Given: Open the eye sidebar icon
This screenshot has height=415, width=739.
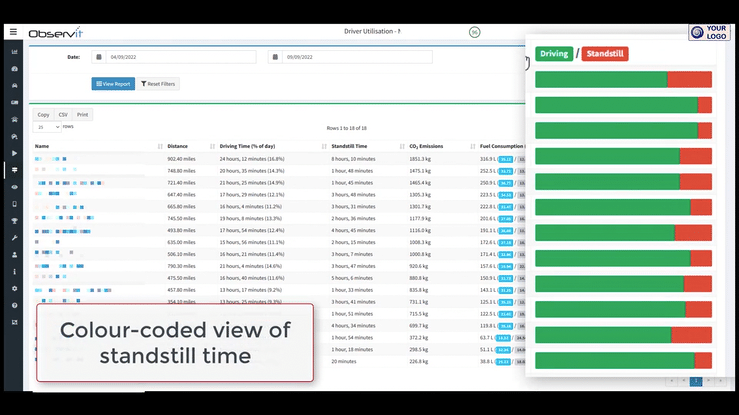Looking at the screenshot, I should (x=15, y=187).
